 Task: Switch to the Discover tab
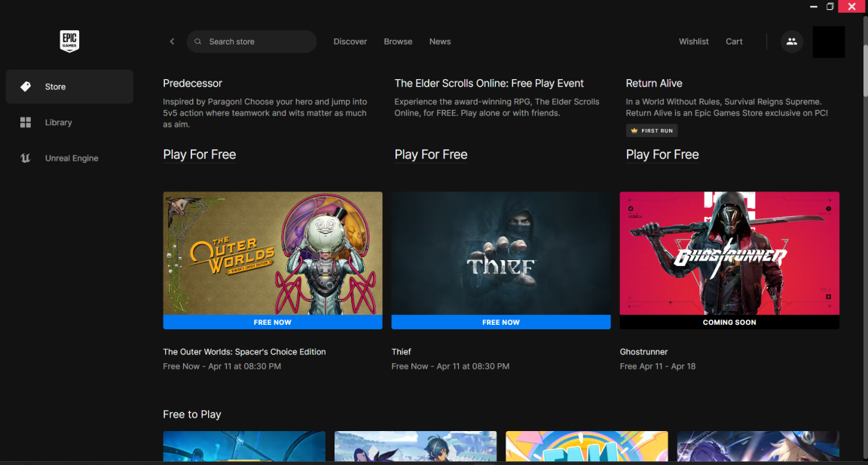[x=350, y=41]
